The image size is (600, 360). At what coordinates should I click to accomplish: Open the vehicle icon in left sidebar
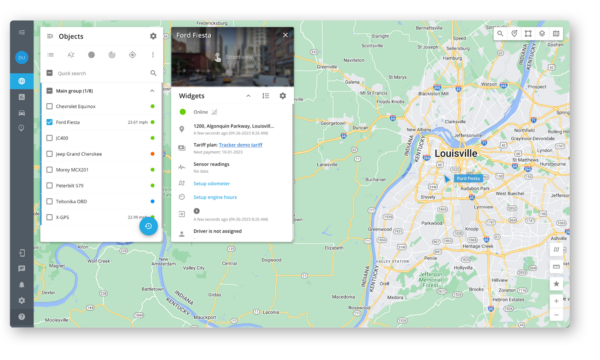coord(22,113)
